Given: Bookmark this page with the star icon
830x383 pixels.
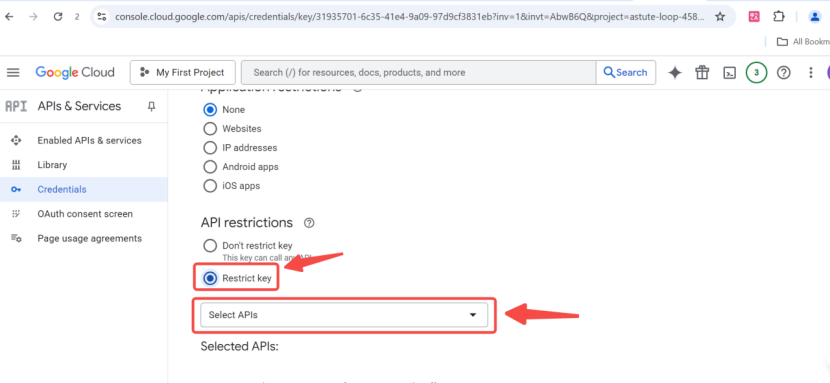Looking at the screenshot, I should (x=720, y=17).
